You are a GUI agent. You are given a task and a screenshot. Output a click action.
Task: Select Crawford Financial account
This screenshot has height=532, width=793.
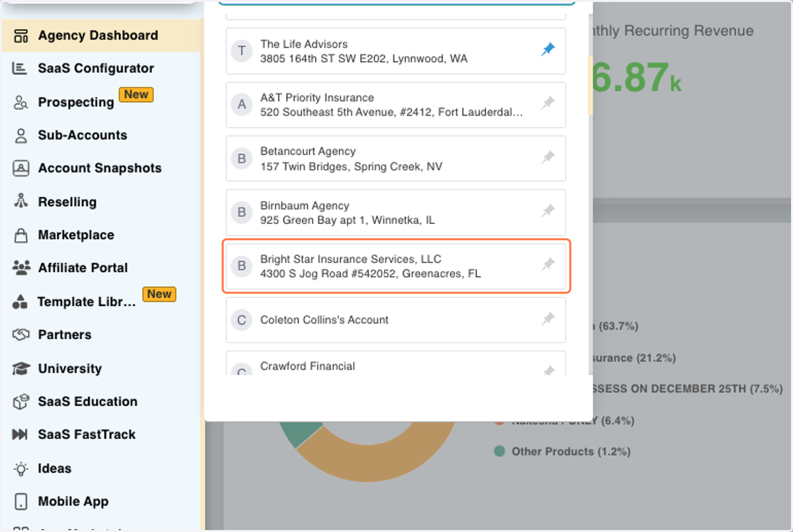pos(396,363)
